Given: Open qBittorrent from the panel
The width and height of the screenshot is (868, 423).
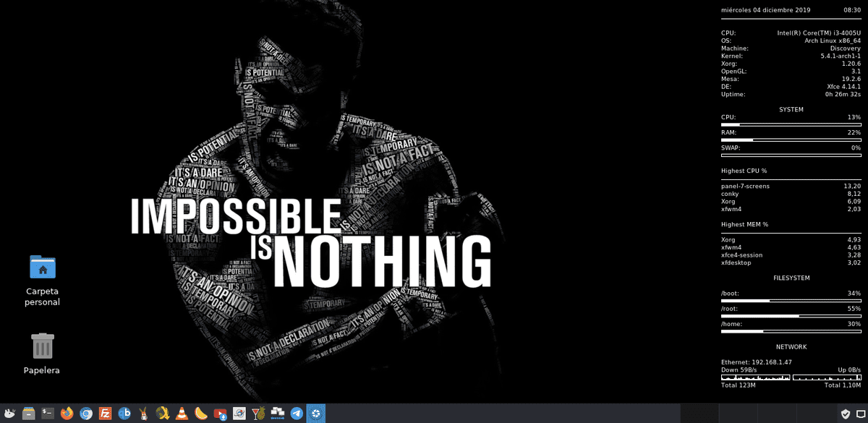Looking at the screenshot, I should [x=124, y=414].
